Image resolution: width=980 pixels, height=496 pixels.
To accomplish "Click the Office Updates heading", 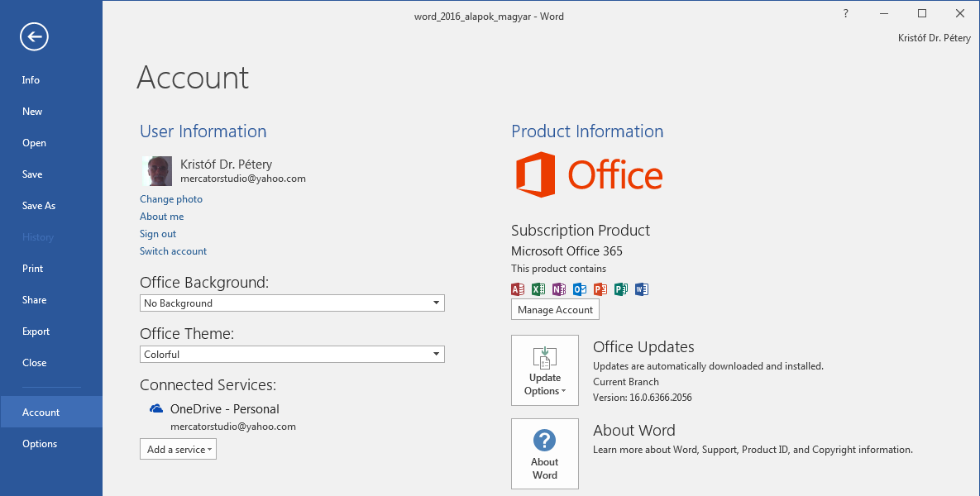I will (643, 346).
